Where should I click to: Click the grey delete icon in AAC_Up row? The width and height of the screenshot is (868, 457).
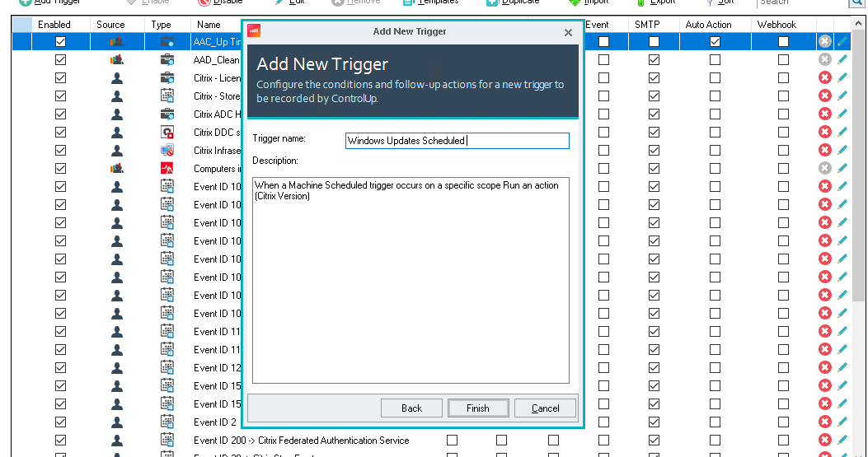824,41
